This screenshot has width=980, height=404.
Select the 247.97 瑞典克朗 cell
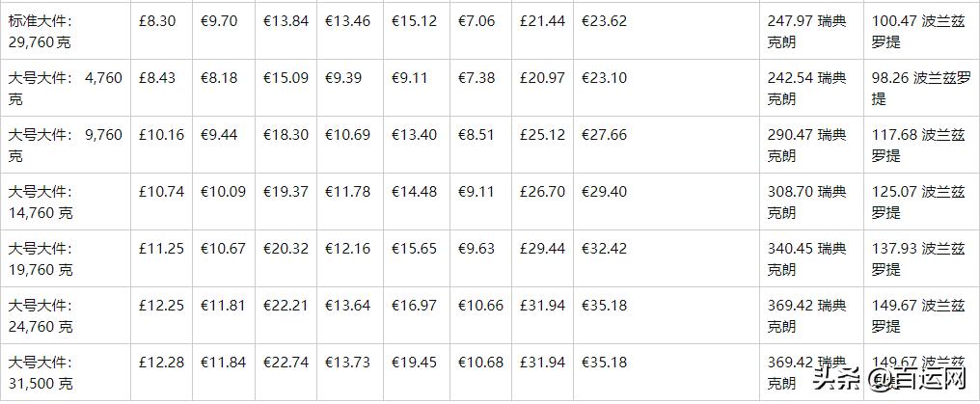click(x=807, y=31)
